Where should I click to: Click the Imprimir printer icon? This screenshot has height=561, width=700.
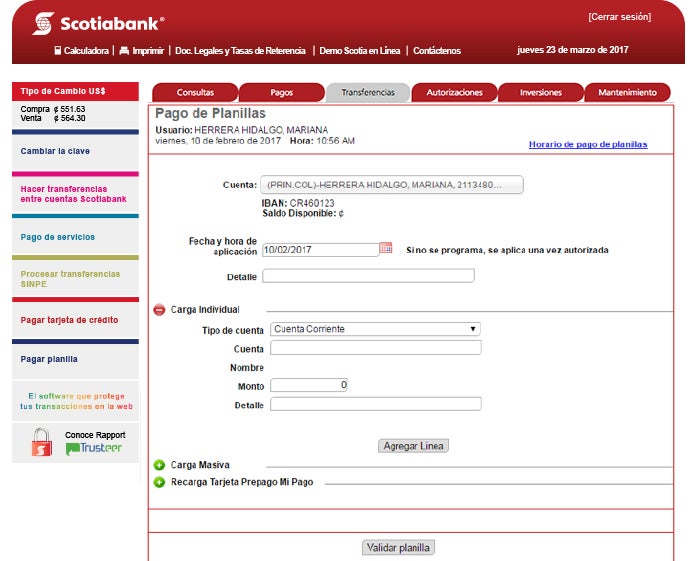pyautogui.click(x=124, y=50)
